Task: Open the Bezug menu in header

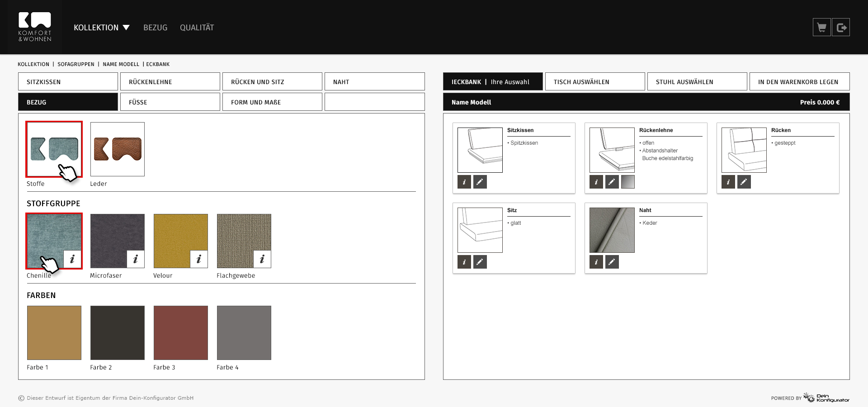Action: click(155, 28)
